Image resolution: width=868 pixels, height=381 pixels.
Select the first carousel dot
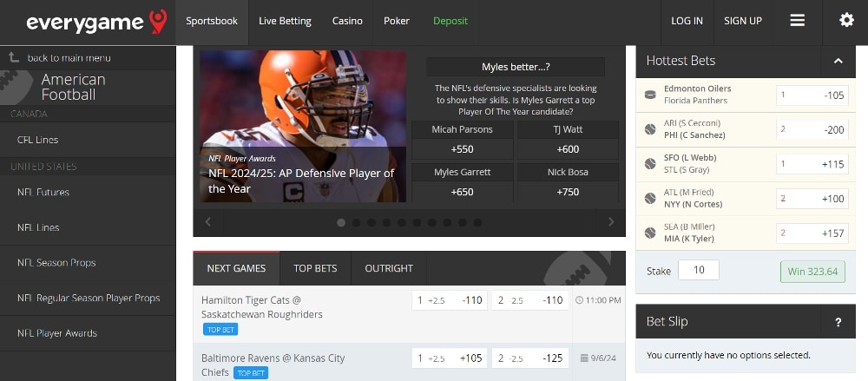[x=341, y=223]
